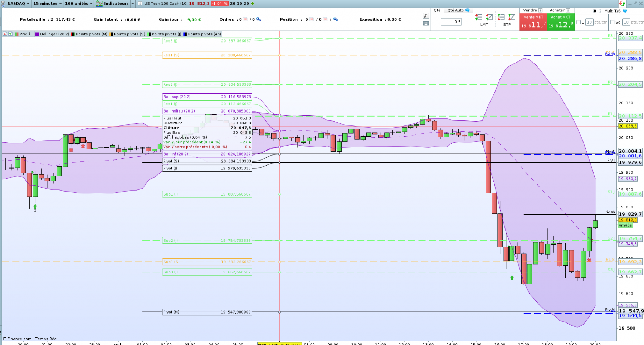Toggle the Multi T/S switch
Viewport: 644px width, 345px height.
[x=597, y=11]
